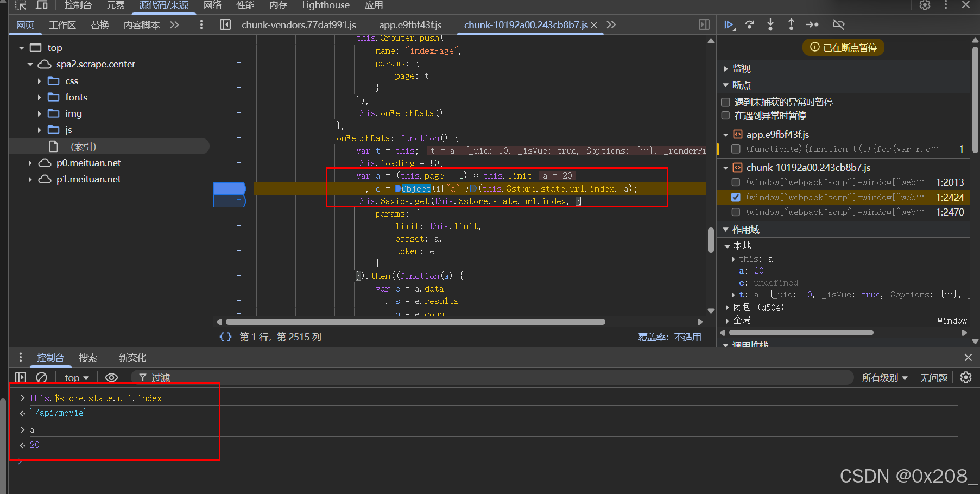Collapse spa2.scrape.center domain node

pos(30,64)
